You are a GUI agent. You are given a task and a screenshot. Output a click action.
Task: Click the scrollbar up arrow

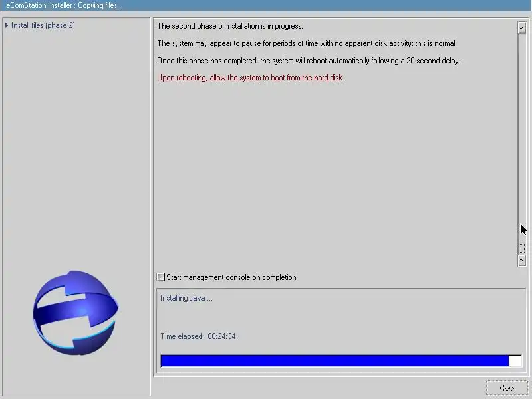pos(522,27)
